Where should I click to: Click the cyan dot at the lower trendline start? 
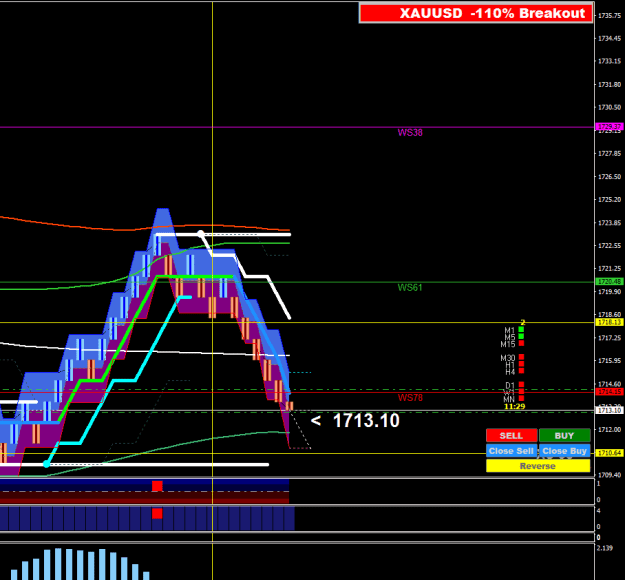(x=46, y=464)
